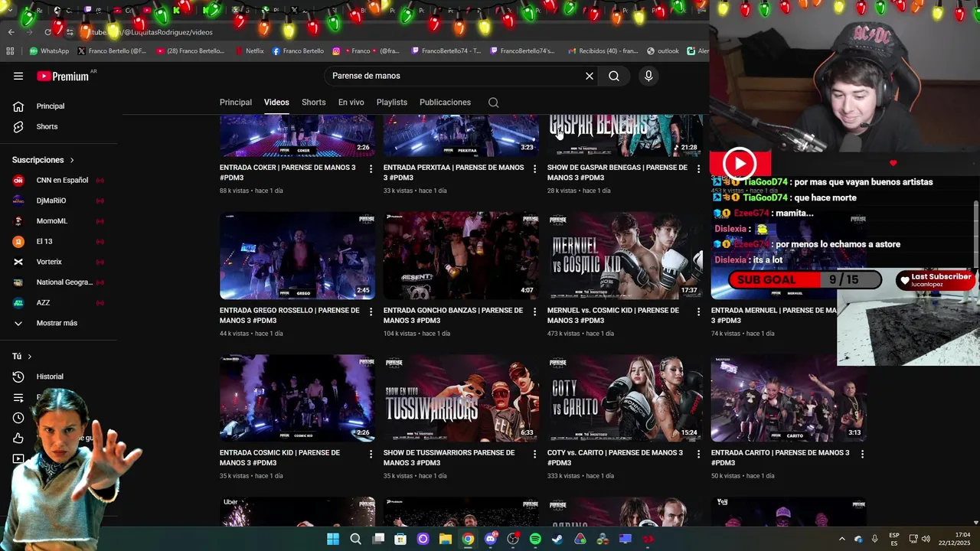Play ENTRADA GREGO ROSSELLO thumbnail
This screenshot has height=551, width=980.
click(297, 256)
